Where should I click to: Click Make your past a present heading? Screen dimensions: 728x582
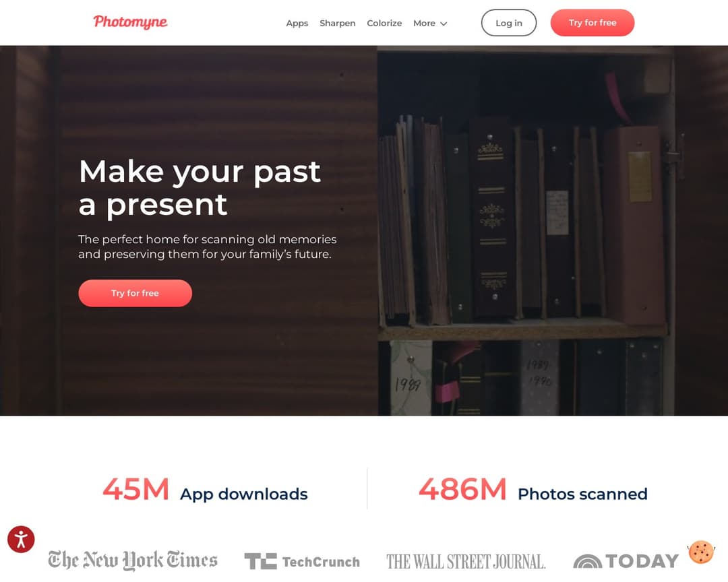(200, 187)
